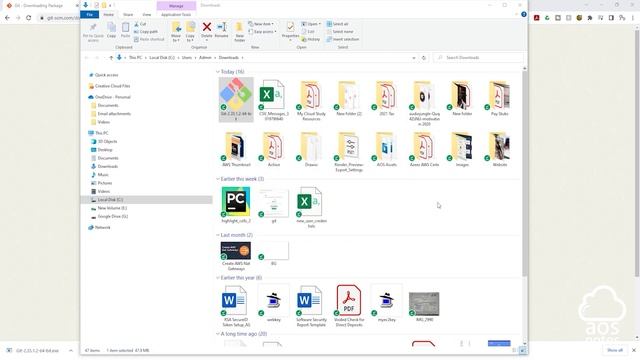Open the Application Tools tab
The width and height of the screenshot is (640, 360).
pyautogui.click(x=176, y=15)
